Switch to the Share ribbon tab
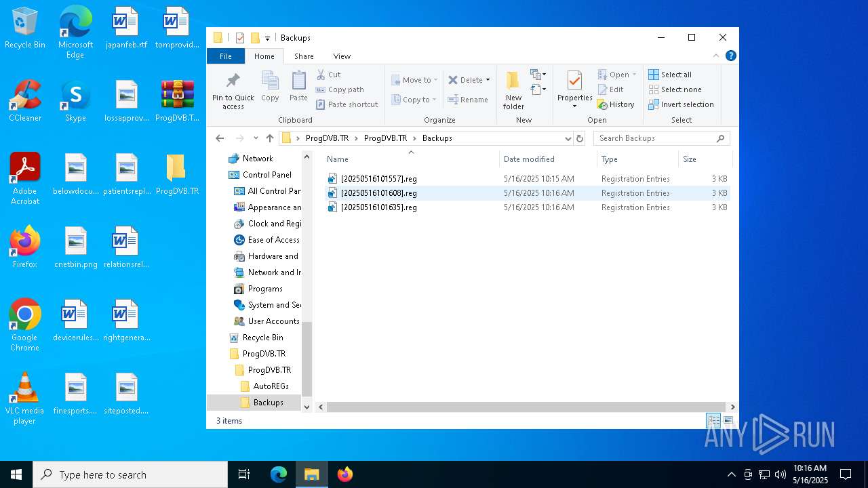868x488 pixels. (304, 56)
